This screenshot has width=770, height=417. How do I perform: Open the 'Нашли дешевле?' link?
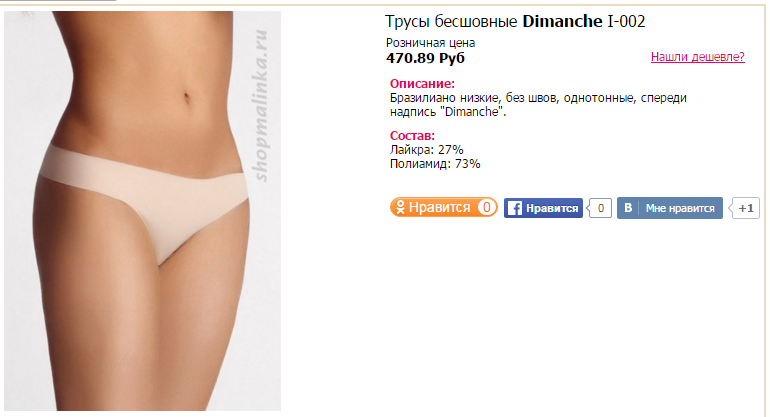697,56
